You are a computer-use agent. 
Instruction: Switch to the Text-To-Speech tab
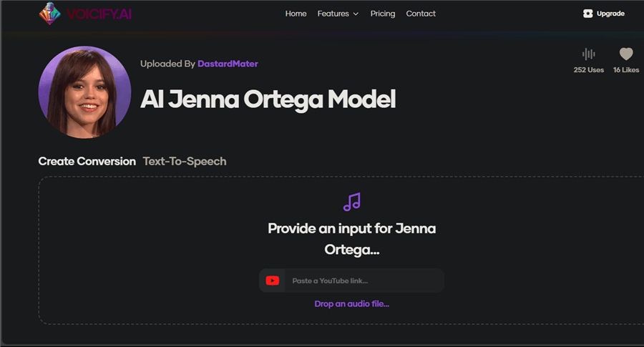point(185,162)
